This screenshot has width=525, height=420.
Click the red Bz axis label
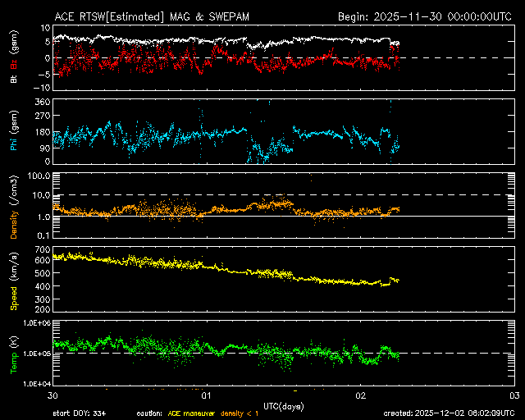click(14, 65)
